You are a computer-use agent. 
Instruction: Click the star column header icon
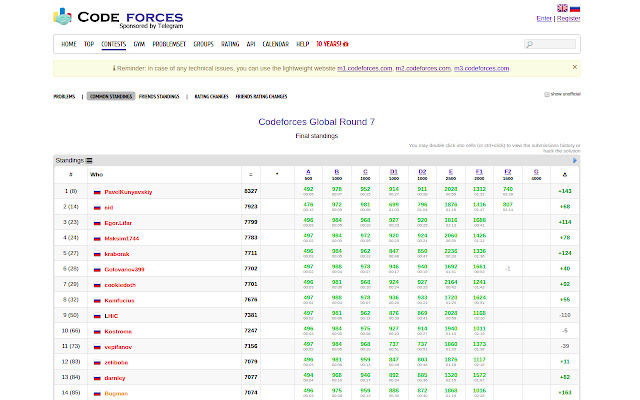[277, 174]
